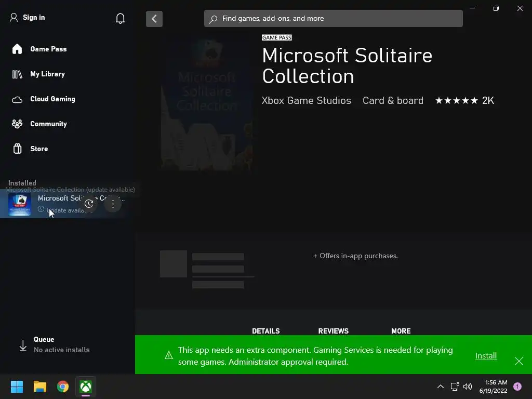The height and width of the screenshot is (399, 532).
Task: Click the five-star 2K rating
Action: click(x=464, y=100)
